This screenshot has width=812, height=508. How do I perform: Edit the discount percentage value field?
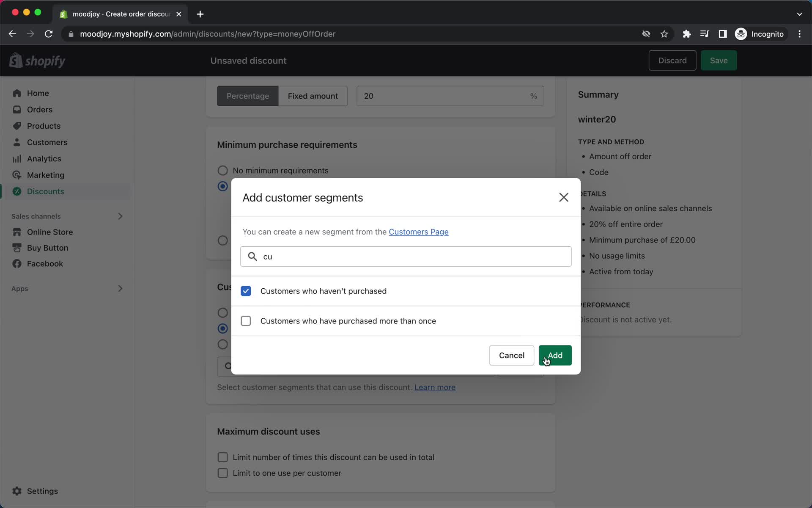450,95
